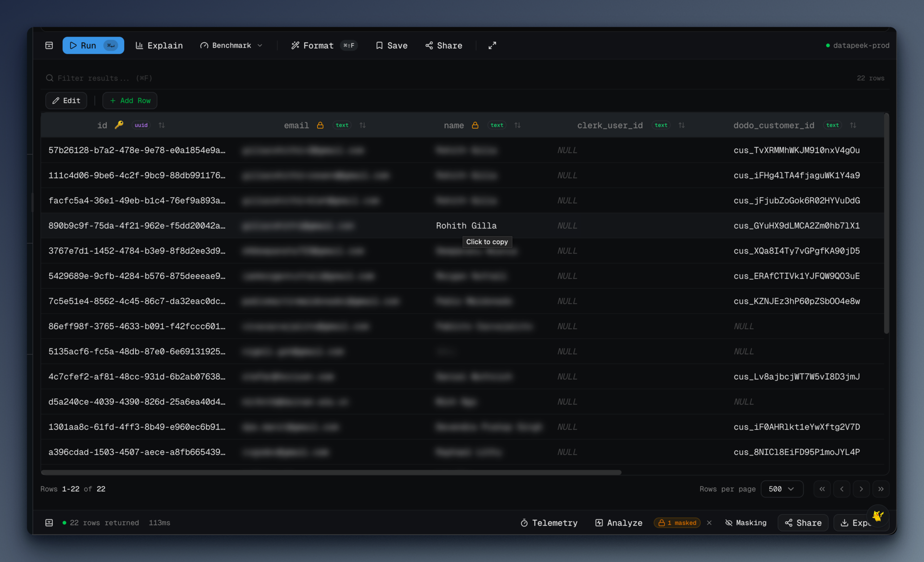Open the Rows per page dropdown

tap(782, 489)
